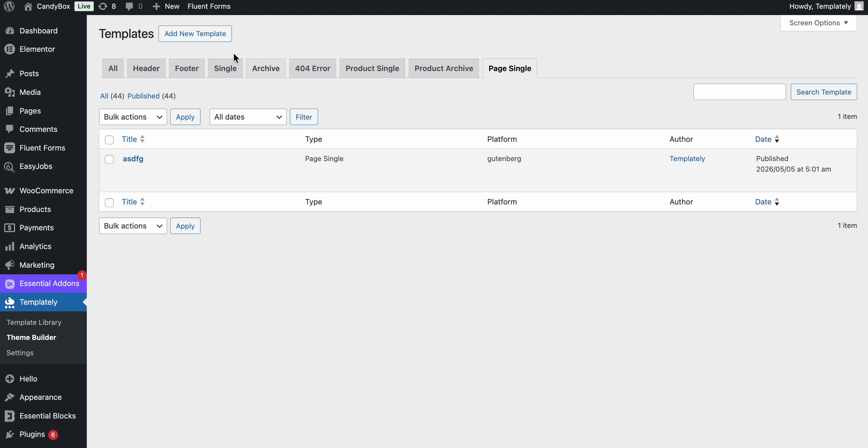
Task: Open the All dates dropdown
Action: click(248, 117)
